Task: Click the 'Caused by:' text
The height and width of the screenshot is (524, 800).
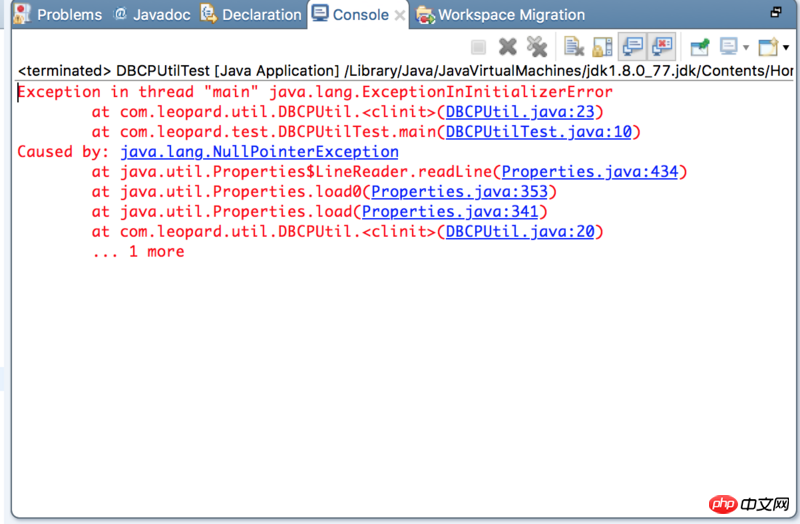Action: 63,152
